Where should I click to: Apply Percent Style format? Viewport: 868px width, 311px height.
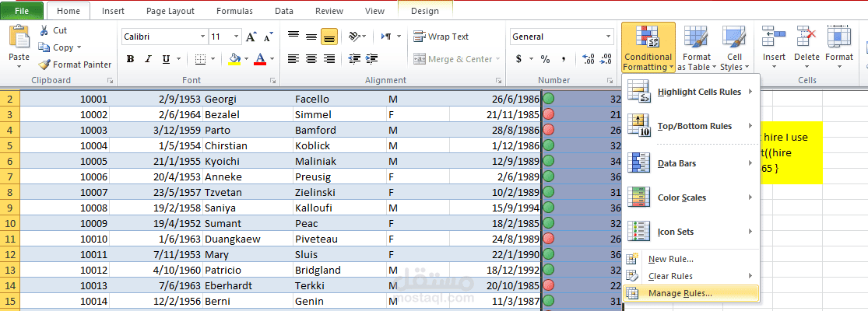coord(545,58)
